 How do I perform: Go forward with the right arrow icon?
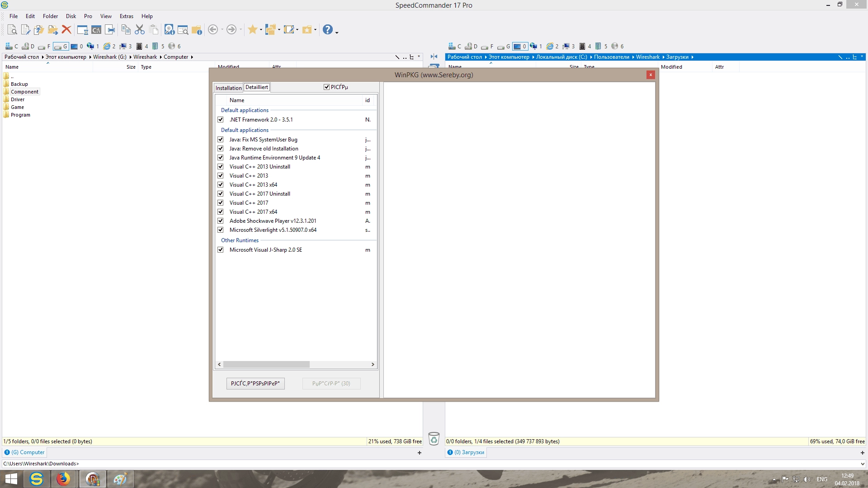pos(231,30)
